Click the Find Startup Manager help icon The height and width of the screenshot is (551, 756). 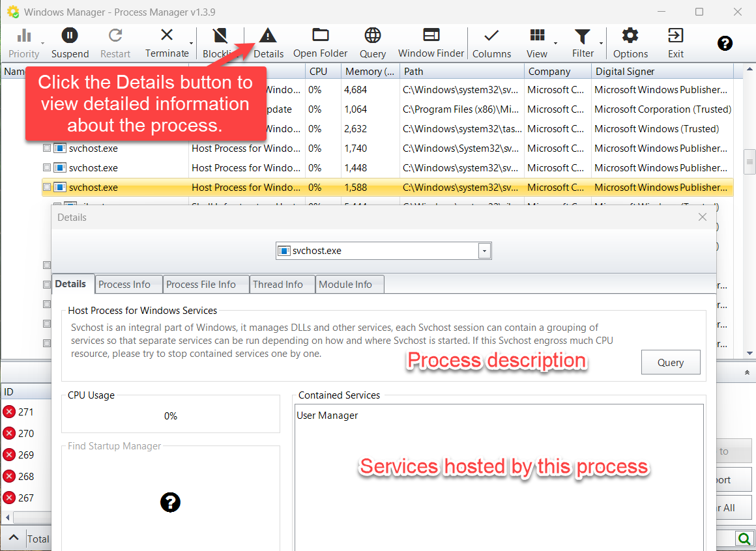(170, 502)
